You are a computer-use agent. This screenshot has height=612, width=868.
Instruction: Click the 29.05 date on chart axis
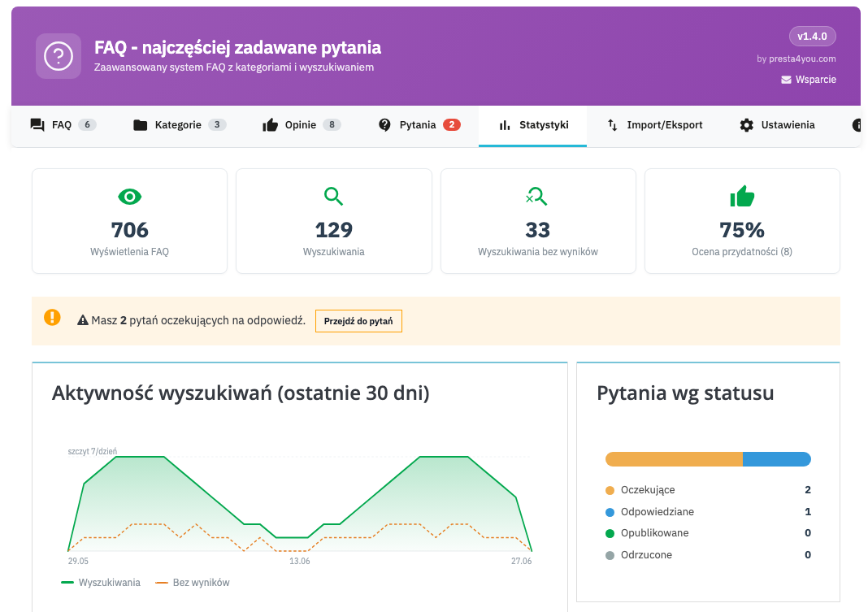tap(78, 561)
